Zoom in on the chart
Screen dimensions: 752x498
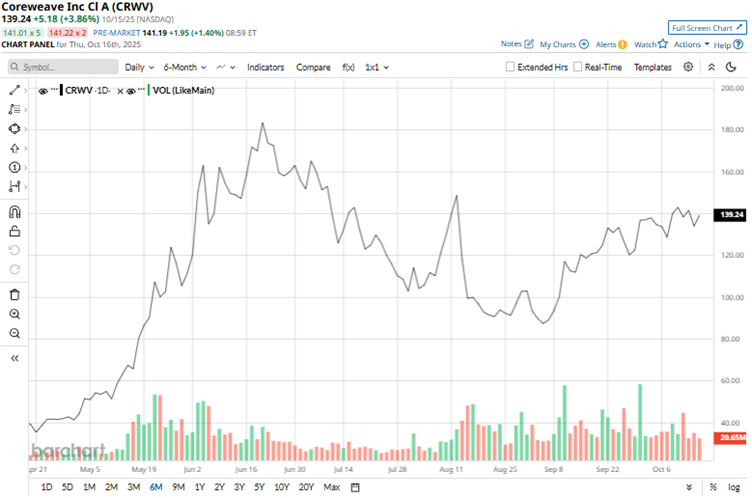coord(15,314)
